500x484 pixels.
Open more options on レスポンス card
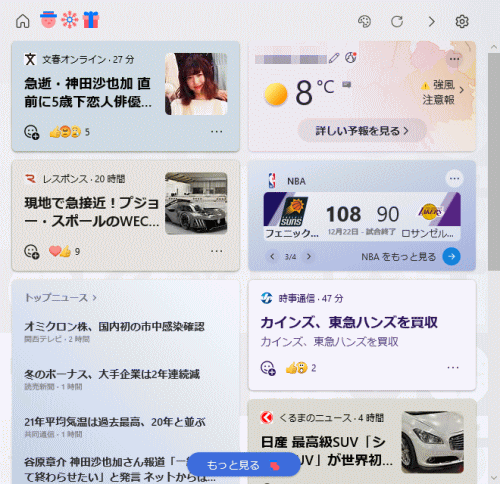pos(216,251)
